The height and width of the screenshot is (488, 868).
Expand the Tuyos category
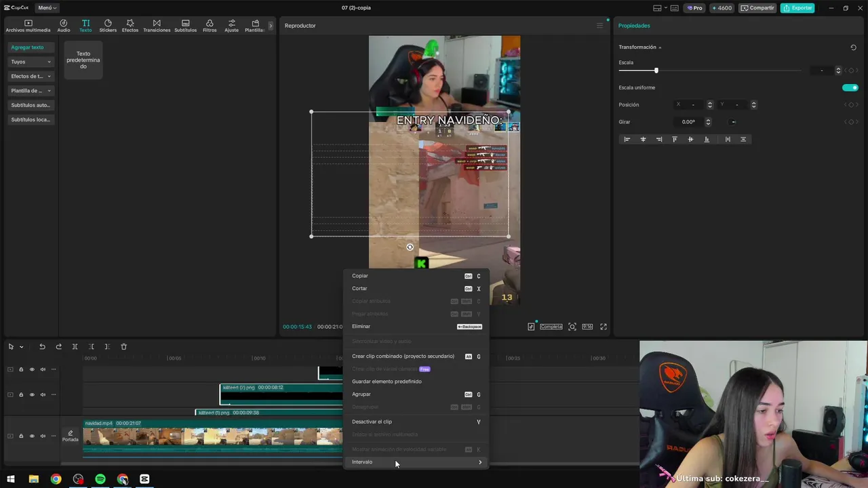[x=31, y=62]
